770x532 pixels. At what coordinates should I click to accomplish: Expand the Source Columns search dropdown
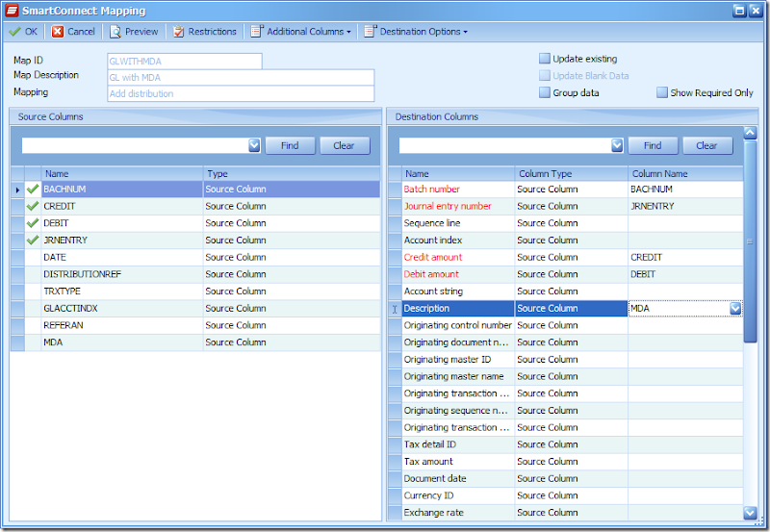pos(254,145)
